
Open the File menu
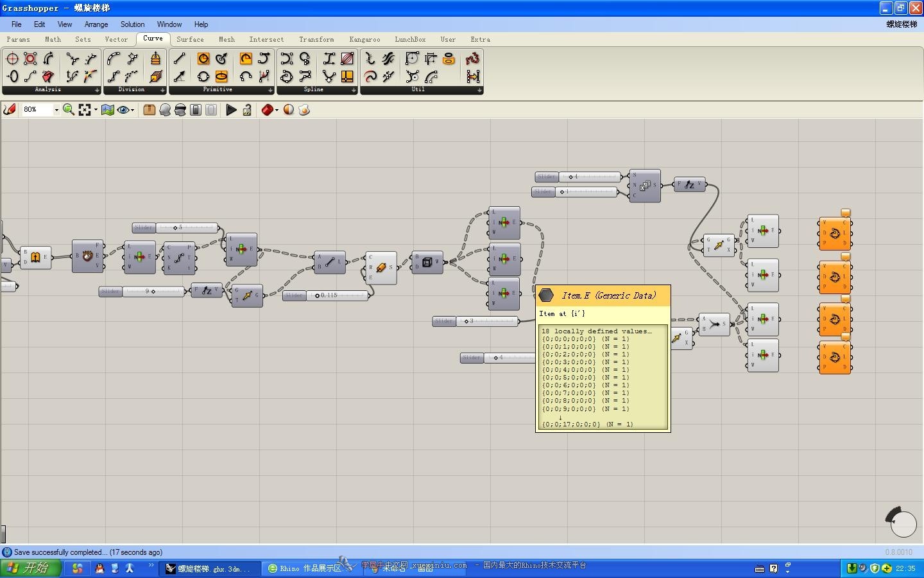pos(17,24)
